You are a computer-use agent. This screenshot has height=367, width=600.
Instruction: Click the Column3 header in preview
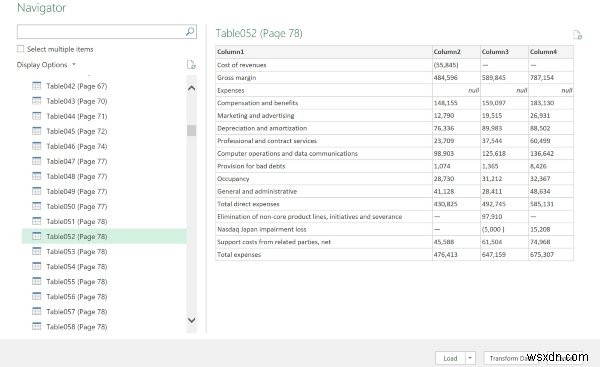pos(504,52)
